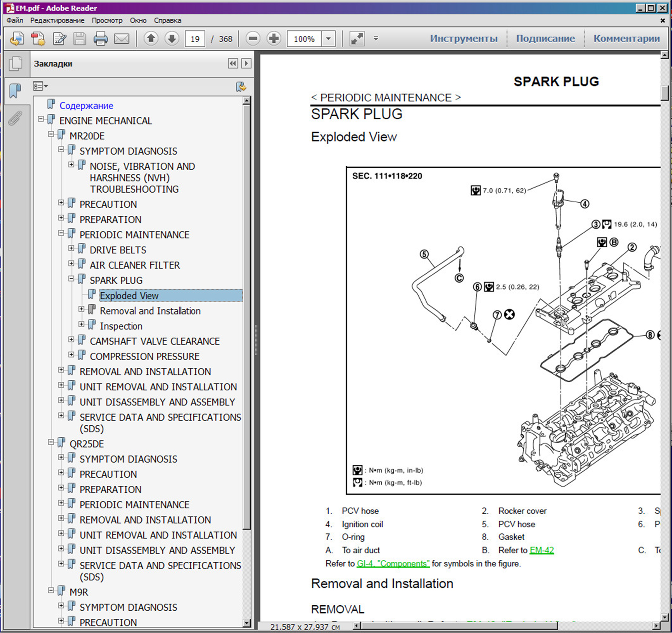Open the Инструменты pane

463,38
